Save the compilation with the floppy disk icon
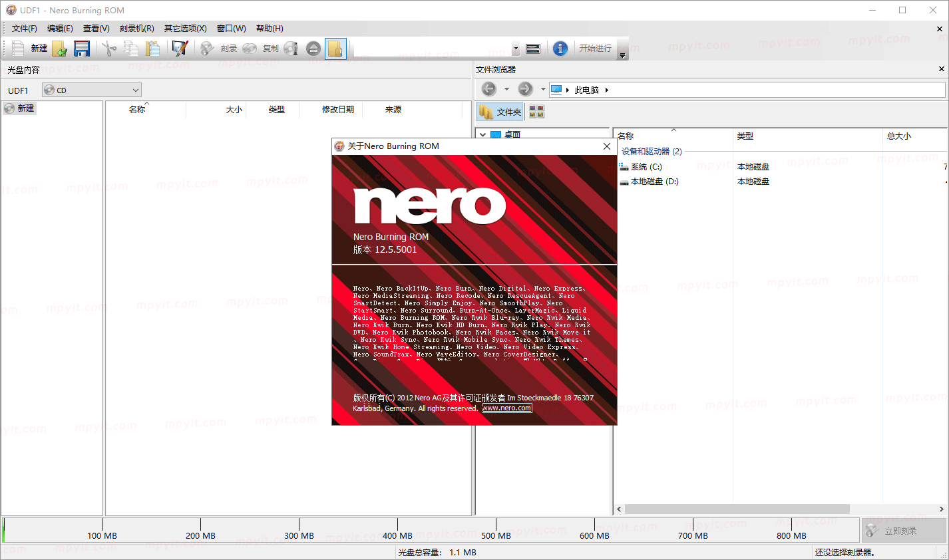This screenshot has width=949, height=560. [82, 48]
